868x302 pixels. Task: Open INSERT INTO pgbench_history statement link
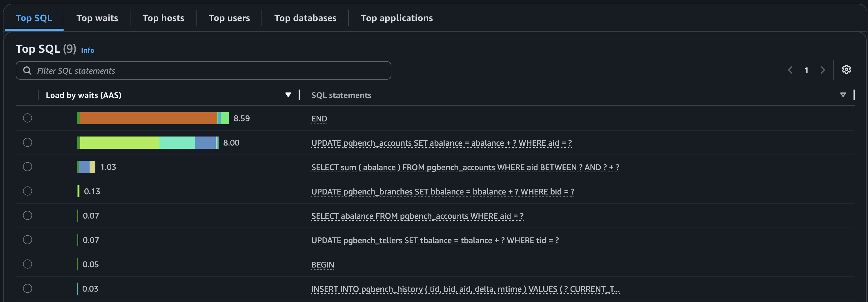465,289
